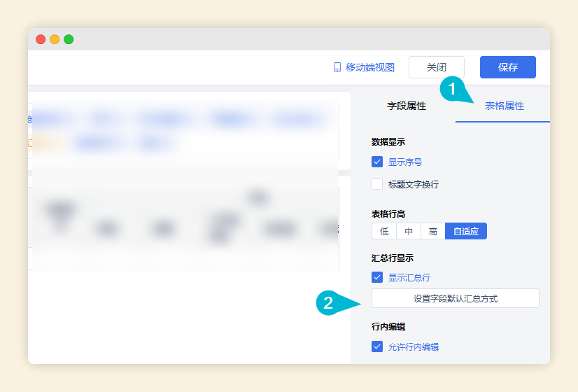The height and width of the screenshot is (392, 578).
Task: Open the 表格属性 tab
Action: coord(505,106)
